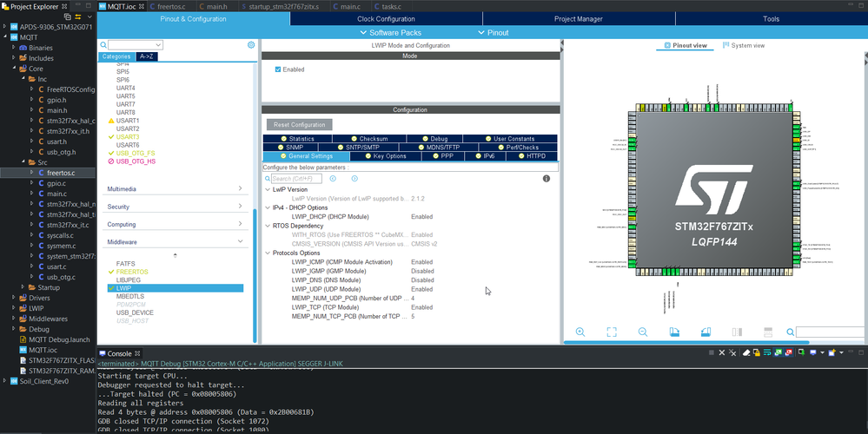This screenshot has height=434, width=868.
Task: Focus the pinout search field
Action: point(830,332)
